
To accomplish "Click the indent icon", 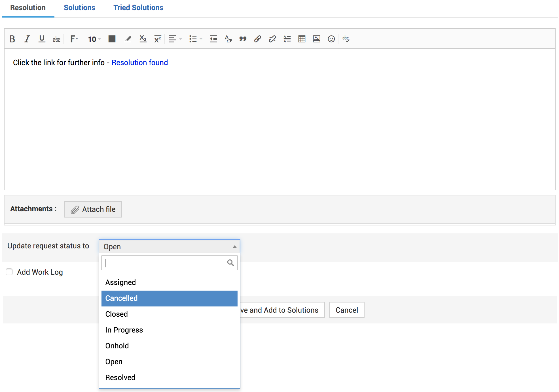I will 213,39.
